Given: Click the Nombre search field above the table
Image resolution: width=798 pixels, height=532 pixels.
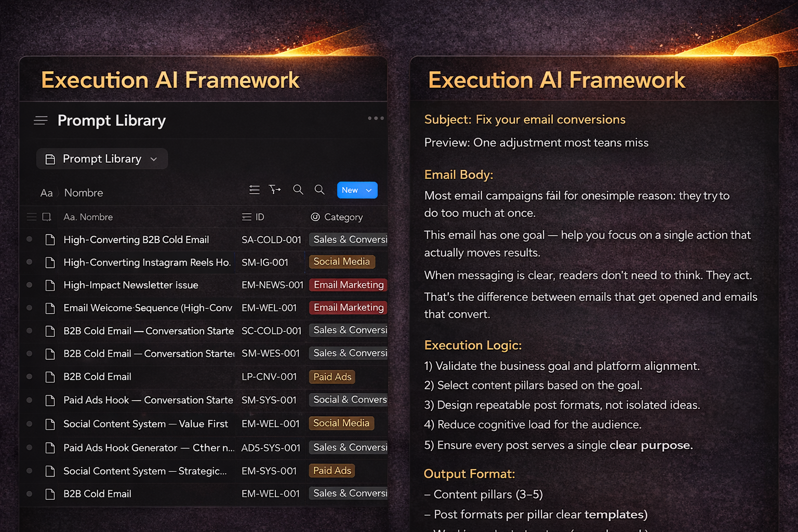Looking at the screenshot, I should [x=84, y=193].
